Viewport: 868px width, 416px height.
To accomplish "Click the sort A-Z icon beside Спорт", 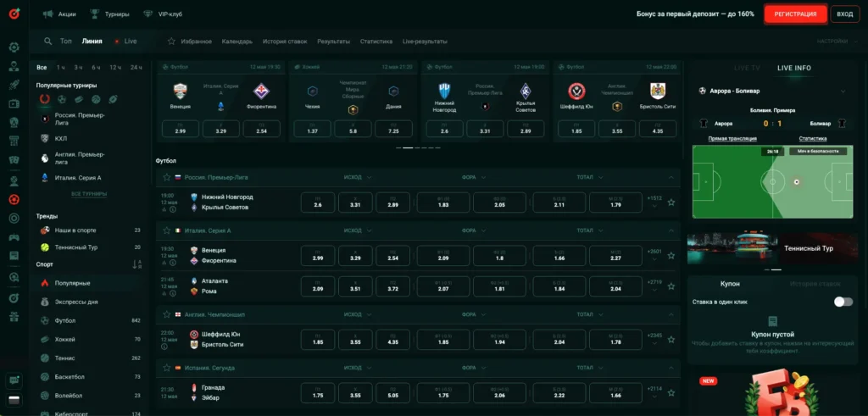I will click(137, 264).
